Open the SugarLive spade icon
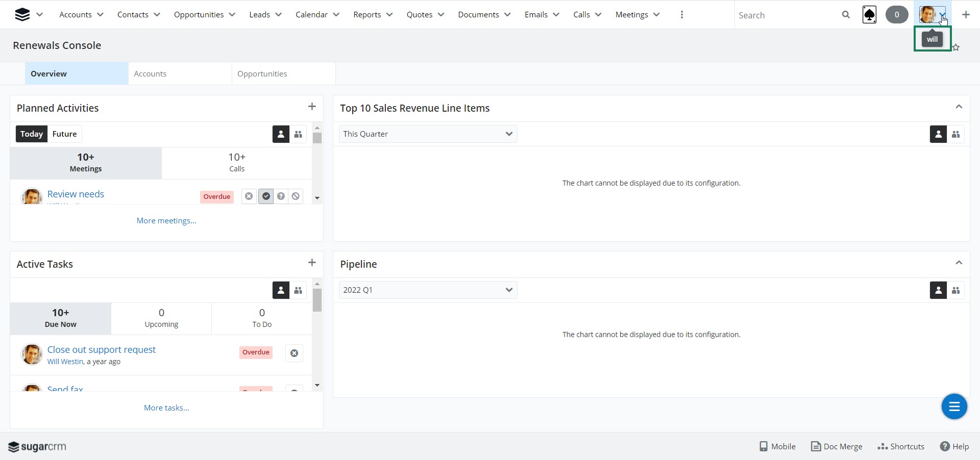Viewport: 980px width, 460px height. click(869, 15)
